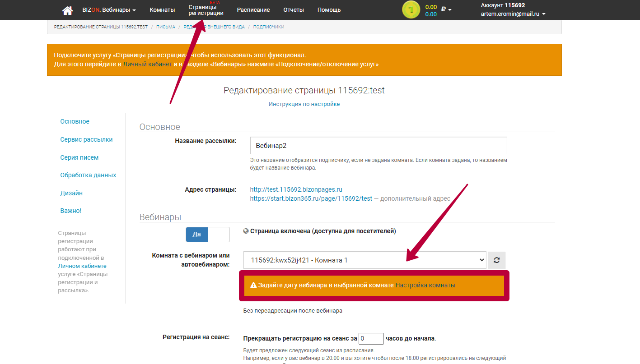Open the Отчеты menu item
Image resolution: width=640 pixels, height=364 pixels.
[294, 10]
